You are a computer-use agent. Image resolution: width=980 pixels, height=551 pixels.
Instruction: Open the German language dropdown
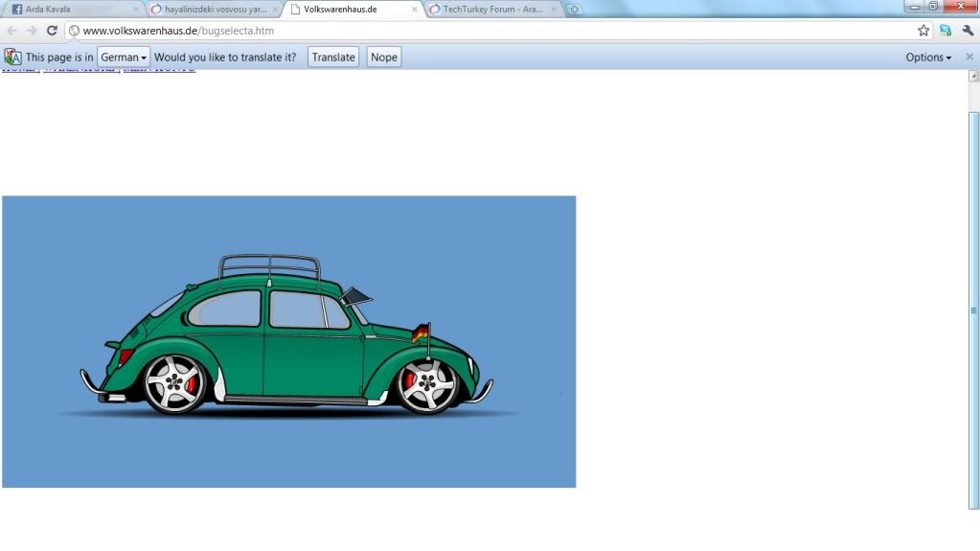click(x=124, y=57)
